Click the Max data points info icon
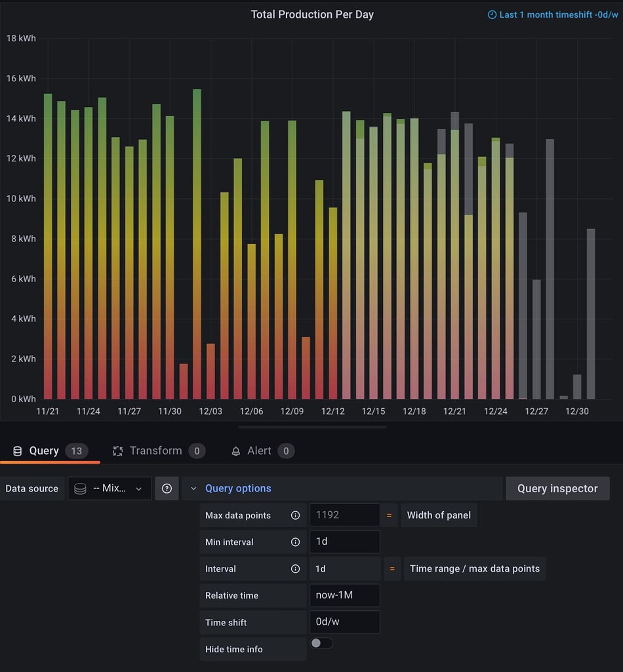The image size is (623, 672). tap(295, 515)
